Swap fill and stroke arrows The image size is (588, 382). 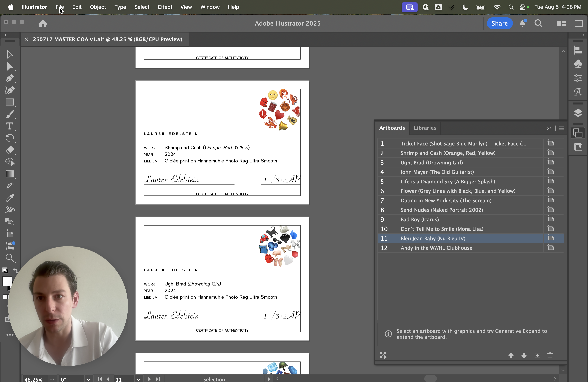(x=15, y=271)
